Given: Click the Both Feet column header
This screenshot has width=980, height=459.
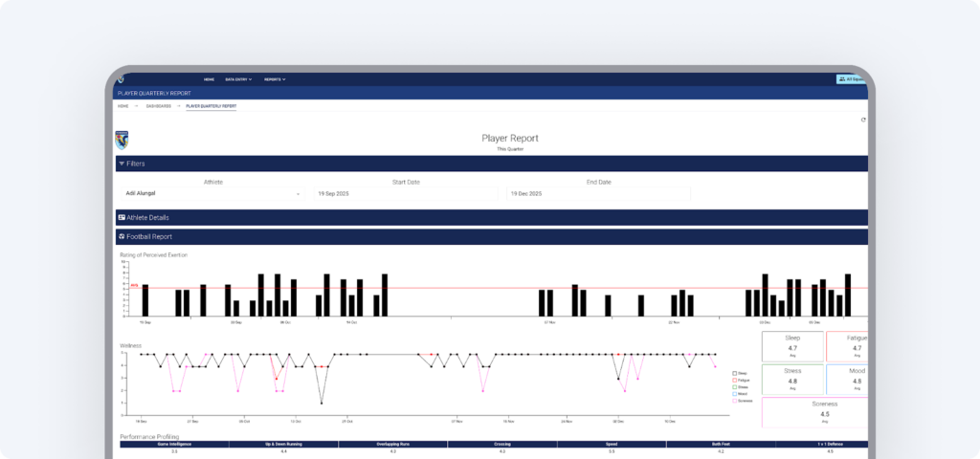Looking at the screenshot, I should pos(722,444).
